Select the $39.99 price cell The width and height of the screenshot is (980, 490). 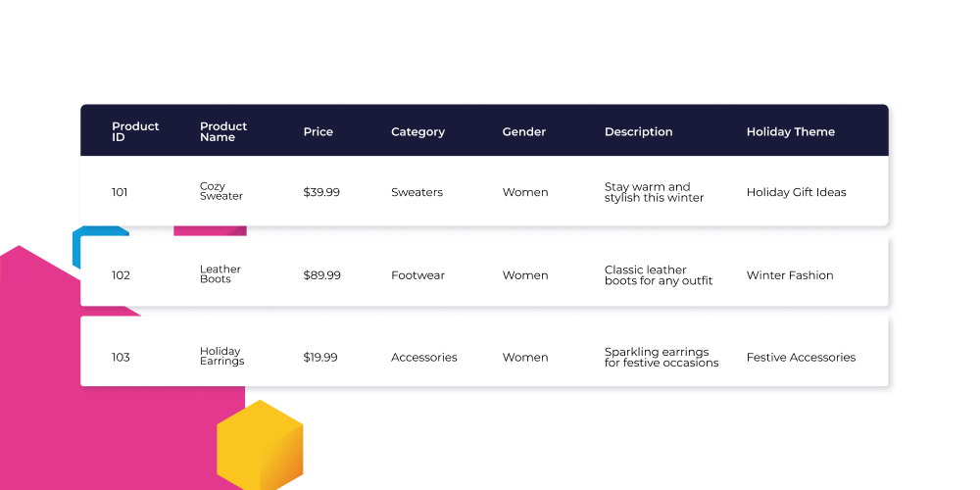coord(321,192)
